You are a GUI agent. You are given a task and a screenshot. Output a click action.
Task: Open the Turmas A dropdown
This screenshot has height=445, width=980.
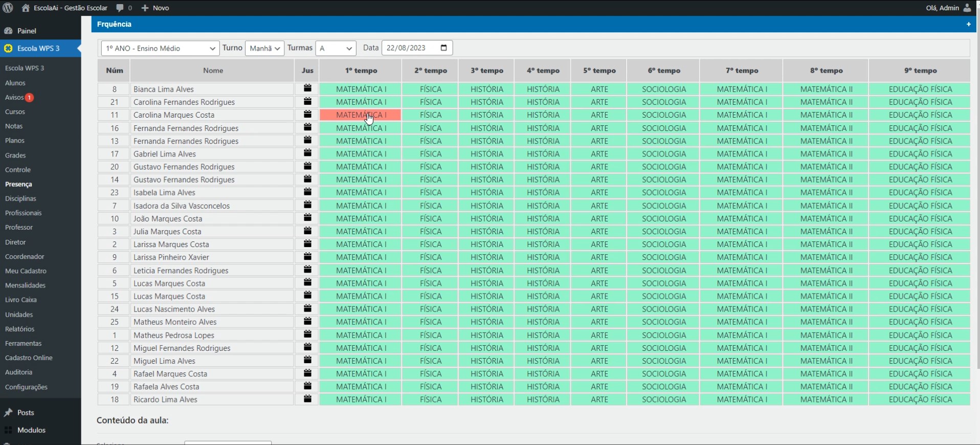point(336,48)
